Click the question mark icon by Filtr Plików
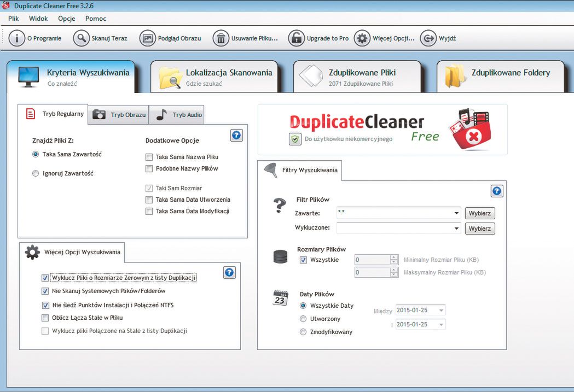 tap(280, 206)
